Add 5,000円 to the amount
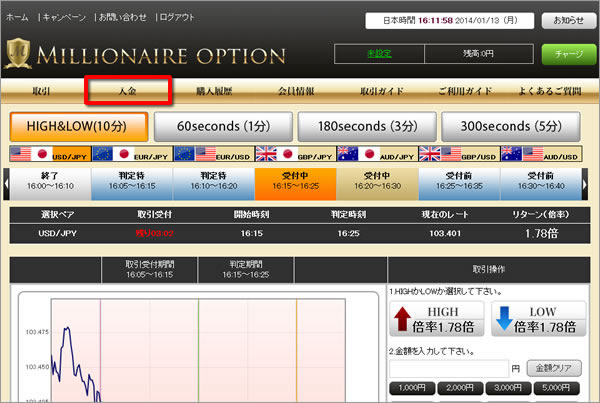The image size is (600, 403). (x=557, y=388)
